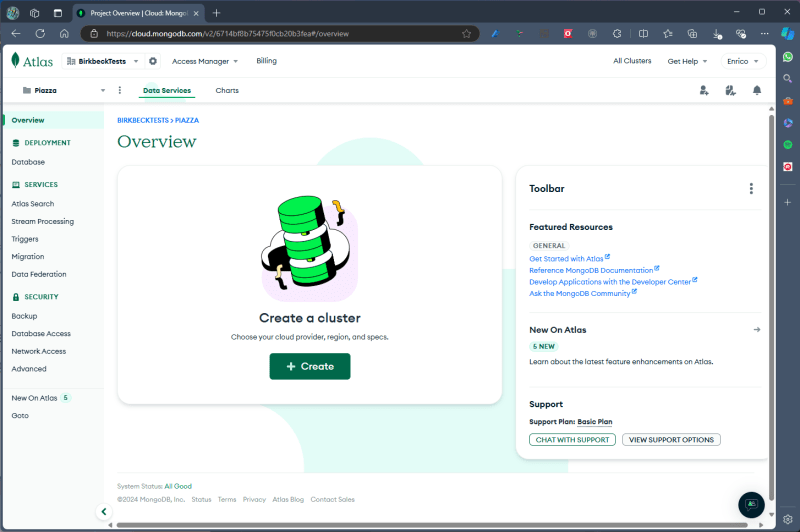
Task: Open Data Federation in sidebar
Action: click(x=39, y=274)
